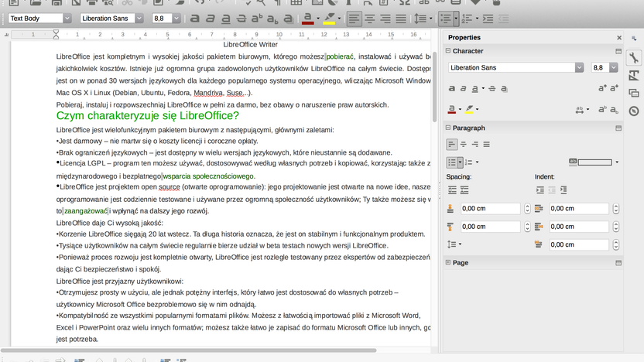
Task: Open toolbar Liberation Sans font name dropdown
Action: click(x=139, y=19)
